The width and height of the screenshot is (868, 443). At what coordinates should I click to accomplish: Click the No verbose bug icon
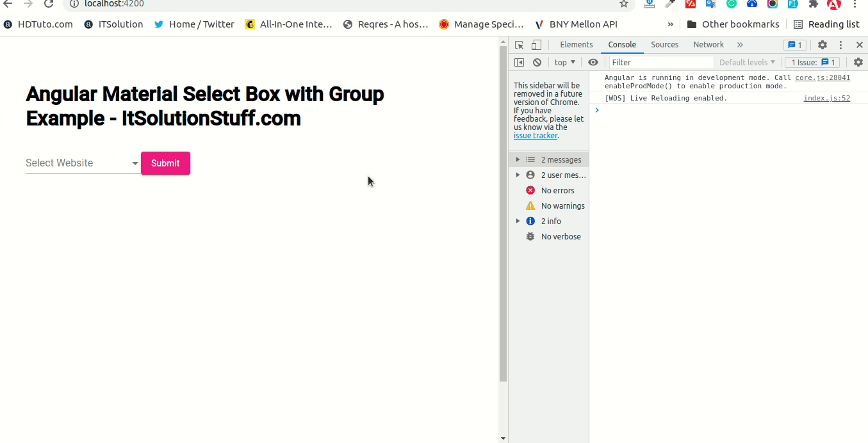point(530,236)
